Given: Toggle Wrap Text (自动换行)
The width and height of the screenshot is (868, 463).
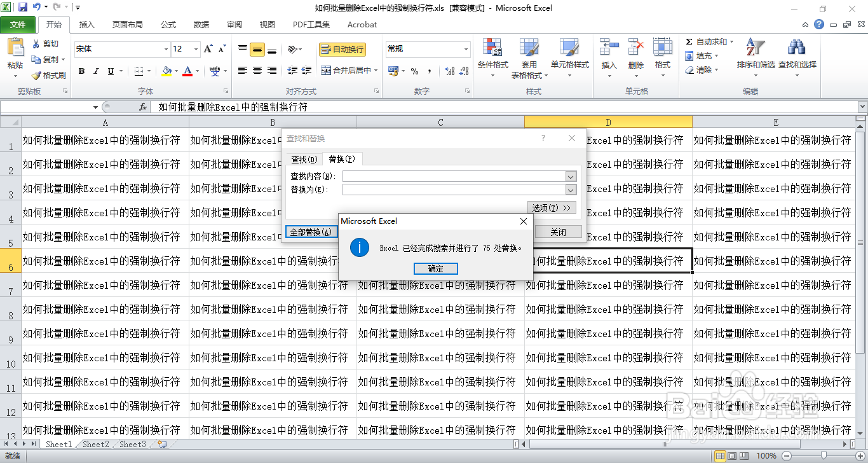Looking at the screenshot, I should click(x=342, y=49).
